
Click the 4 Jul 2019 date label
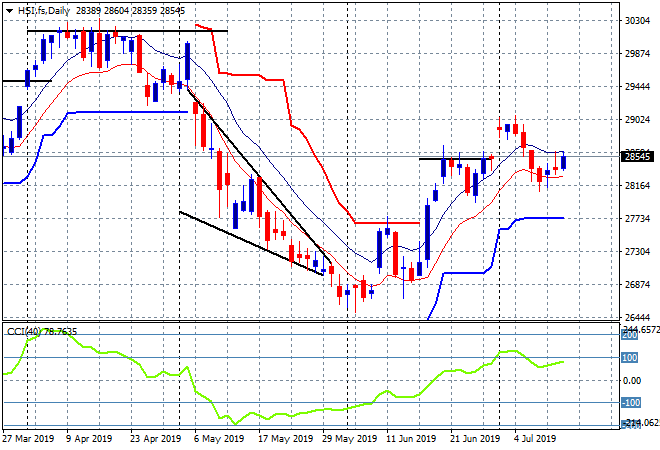(x=535, y=439)
